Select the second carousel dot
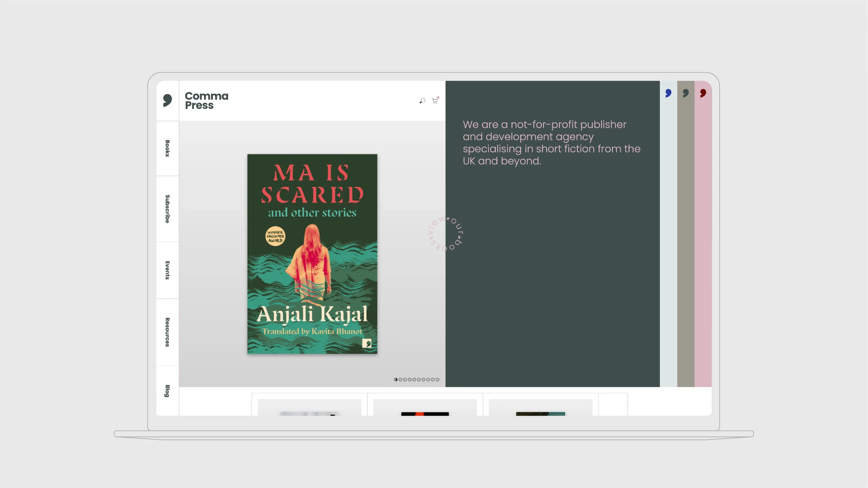The height and width of the screenshot is (488, 868). (400, 380)
